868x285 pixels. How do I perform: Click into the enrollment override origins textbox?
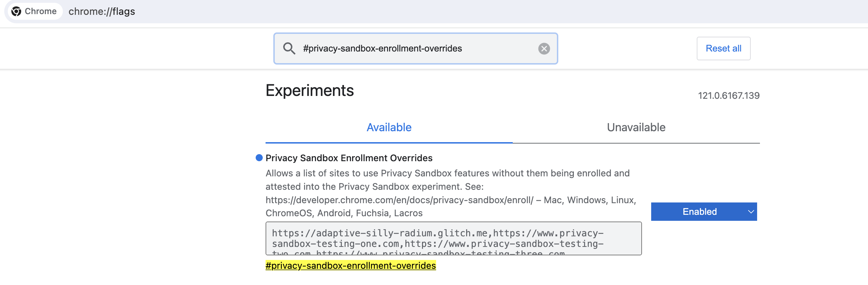pos(453,238)
